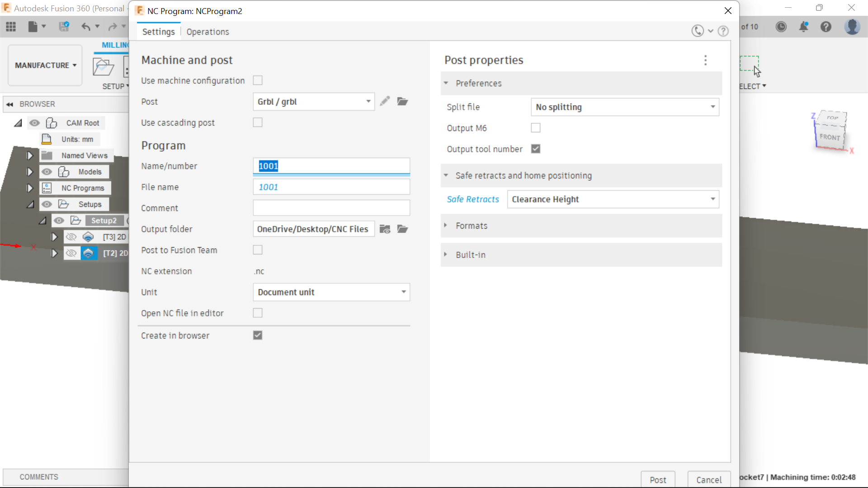
Task: Select the Settings tab
Action: pyautogui.click(x=158, y=32)
